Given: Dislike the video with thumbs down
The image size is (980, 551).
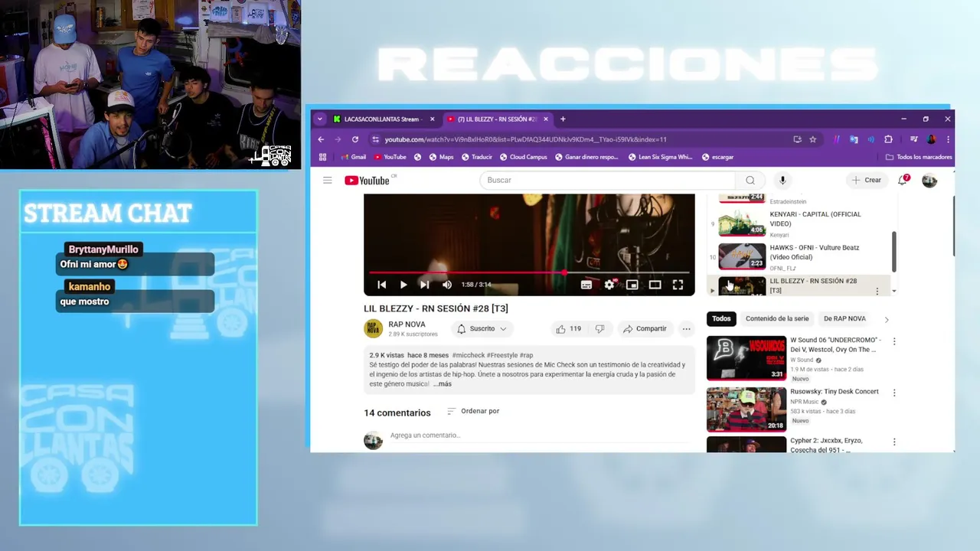Looking at the screenshot, I should coord(599,328).
